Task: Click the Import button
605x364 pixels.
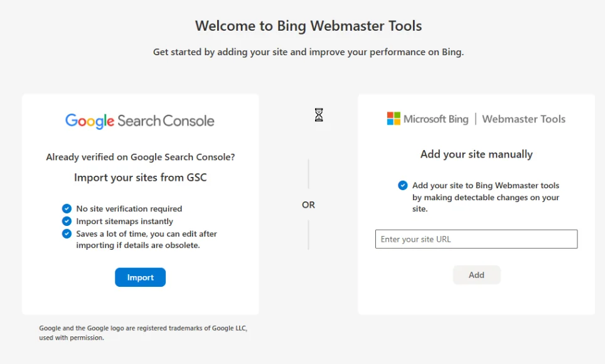Action: point(140,277)
